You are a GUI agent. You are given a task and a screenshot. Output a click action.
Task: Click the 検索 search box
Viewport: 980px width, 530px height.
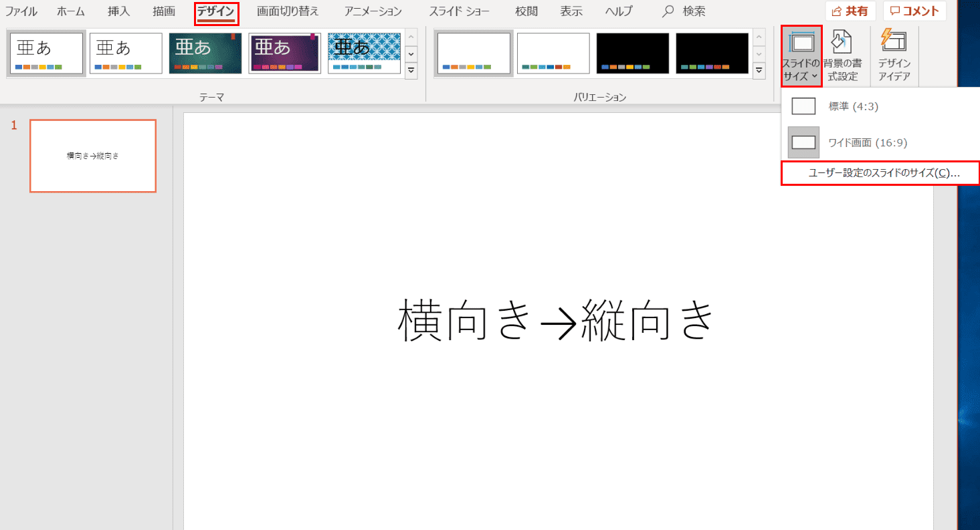pos(684,11)
